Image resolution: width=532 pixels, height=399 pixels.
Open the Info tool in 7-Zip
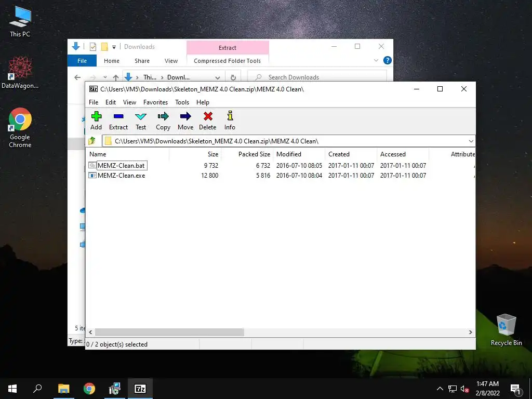[x=230, y=121]
